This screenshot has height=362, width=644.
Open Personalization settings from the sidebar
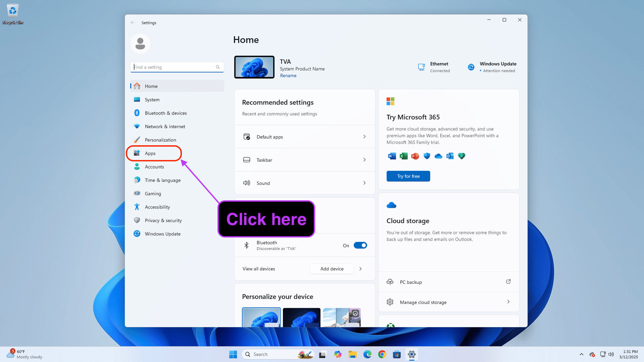(x=137, y=140)
